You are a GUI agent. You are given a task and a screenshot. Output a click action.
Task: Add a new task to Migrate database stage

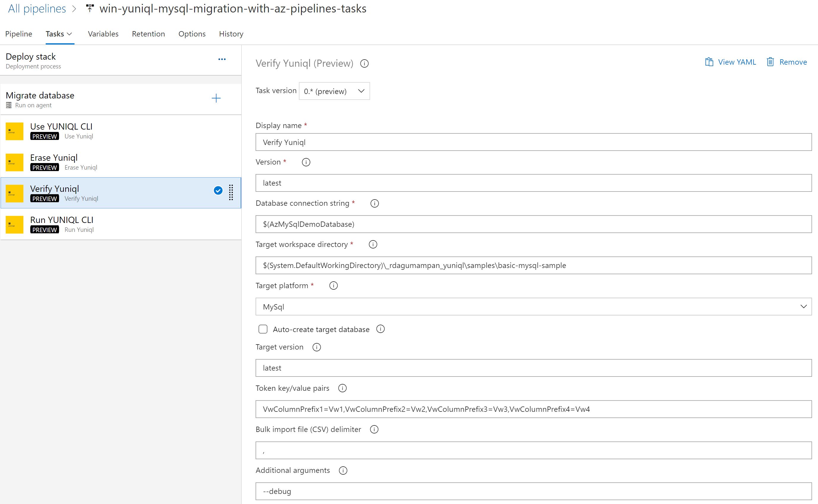point(216,98)
